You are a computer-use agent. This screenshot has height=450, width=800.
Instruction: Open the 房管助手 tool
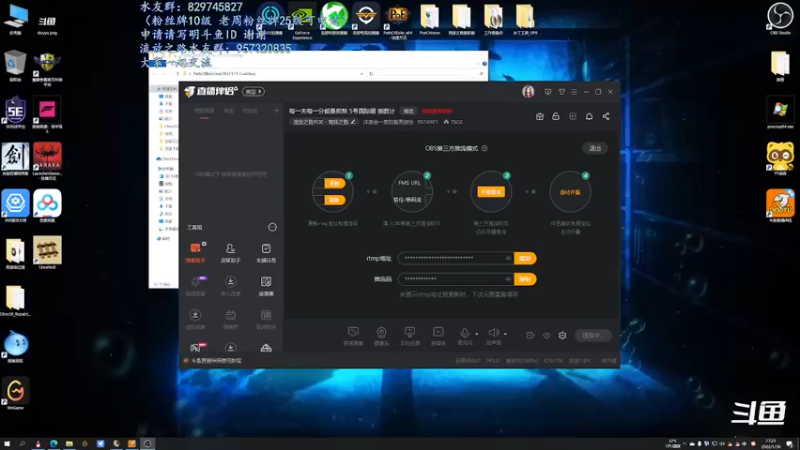(x=231, y=253)
